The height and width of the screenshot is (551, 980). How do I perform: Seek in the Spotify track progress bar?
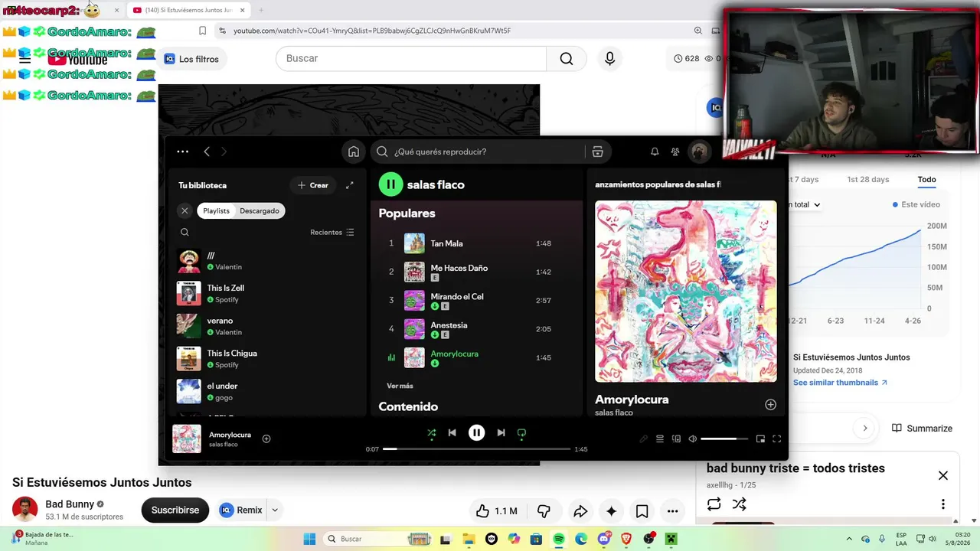coord(476,449)
